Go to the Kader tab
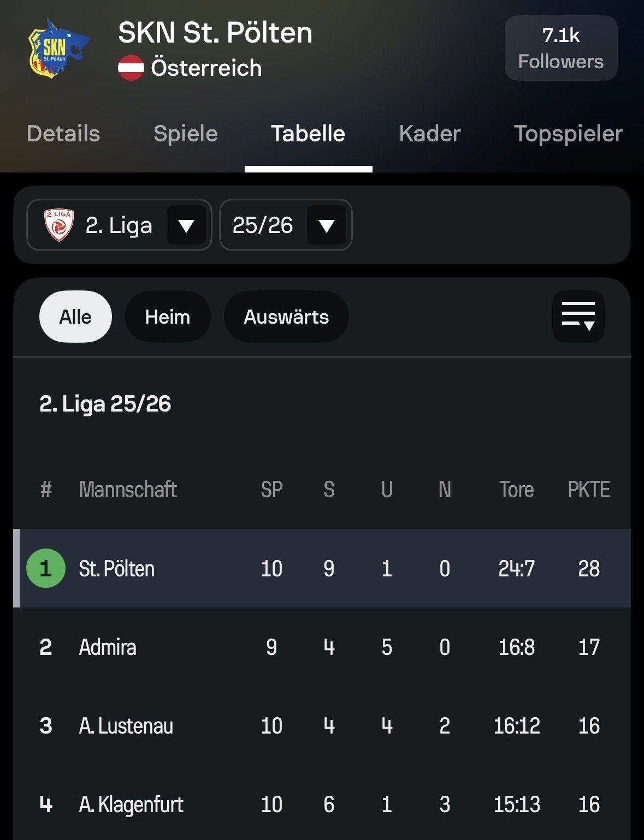 (430, 134)
